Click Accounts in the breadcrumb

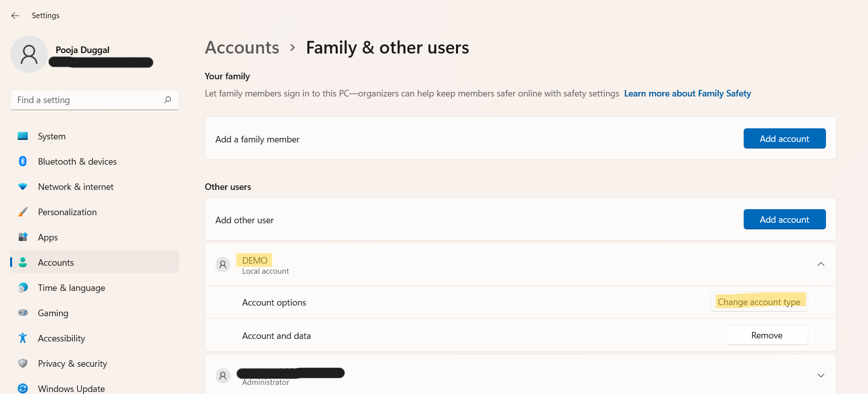click(x=242, y=48)
